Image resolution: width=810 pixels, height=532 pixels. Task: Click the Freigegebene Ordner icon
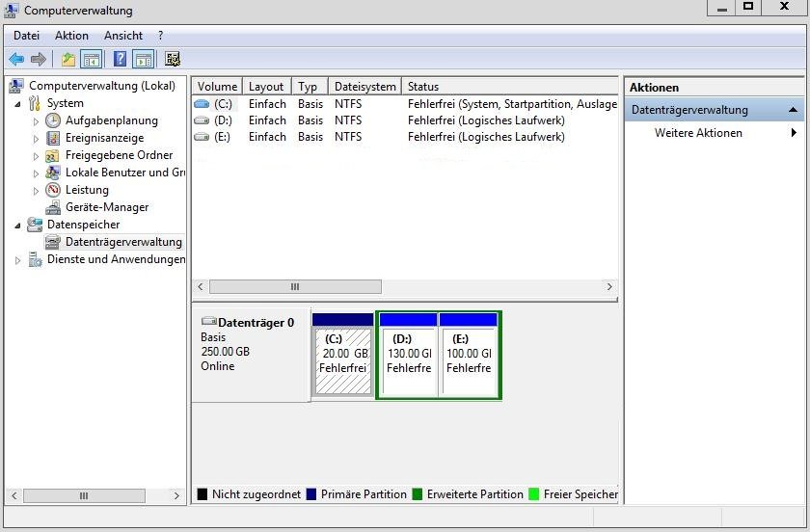(53, 155)
